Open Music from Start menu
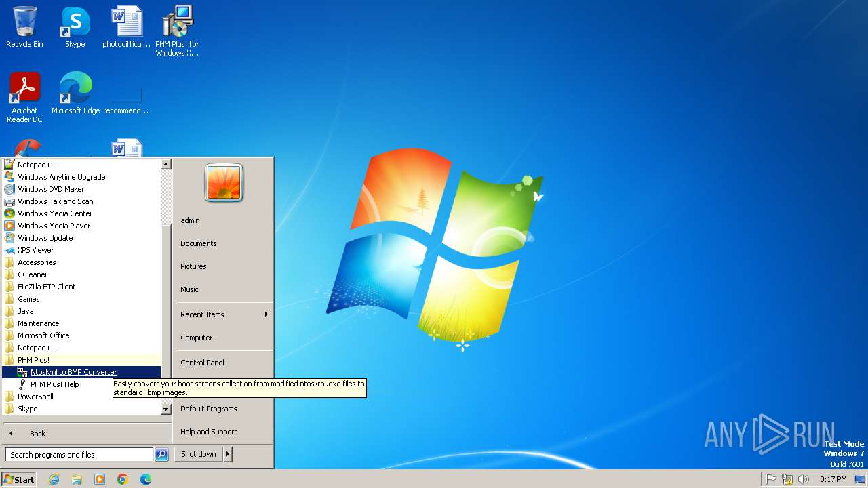The height and width of the screenshot is (488, 868). [x=224, y=289]
